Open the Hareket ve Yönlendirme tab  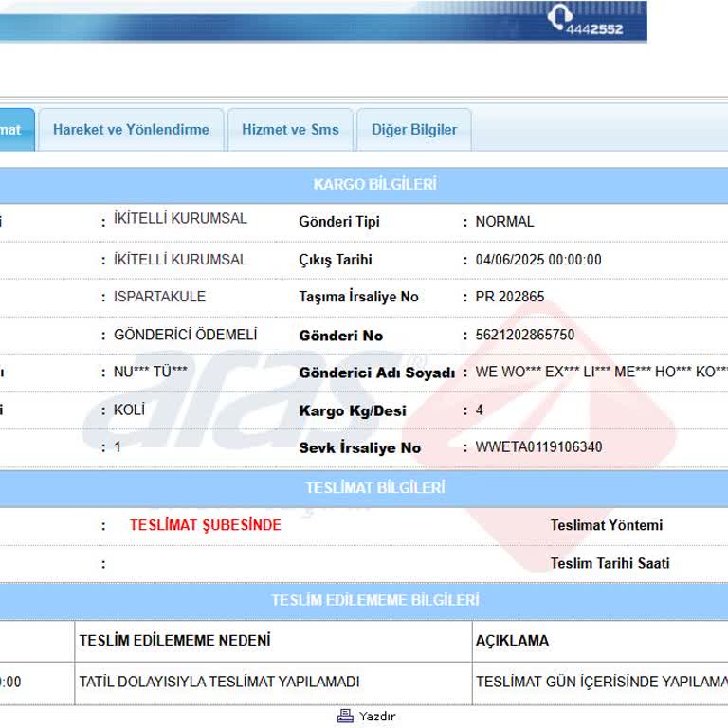(x=131, y=130)
